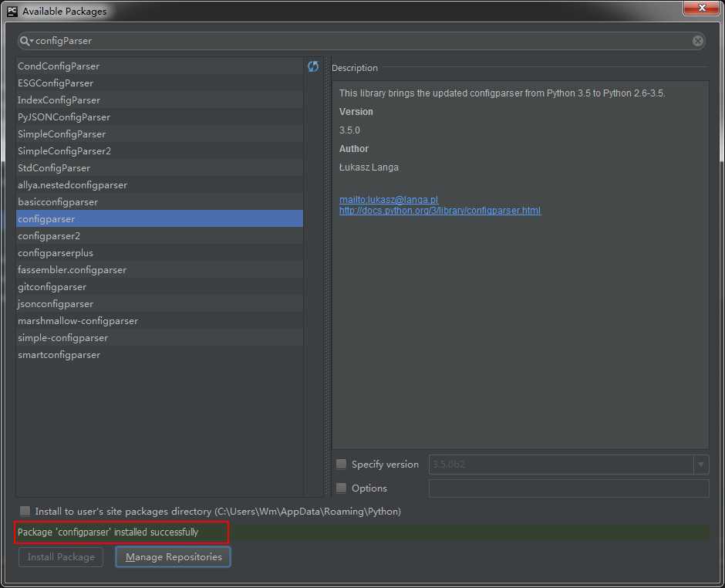Open search history magnifier icon
The image size is (725, 588).
(26, 41)
